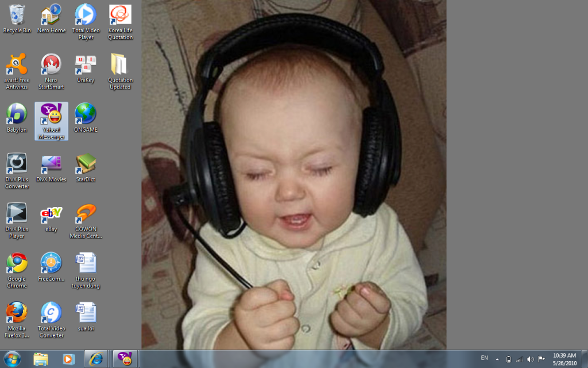Open the volume control speaker icon
Screen dimensions: 588x368
point(530,359)
